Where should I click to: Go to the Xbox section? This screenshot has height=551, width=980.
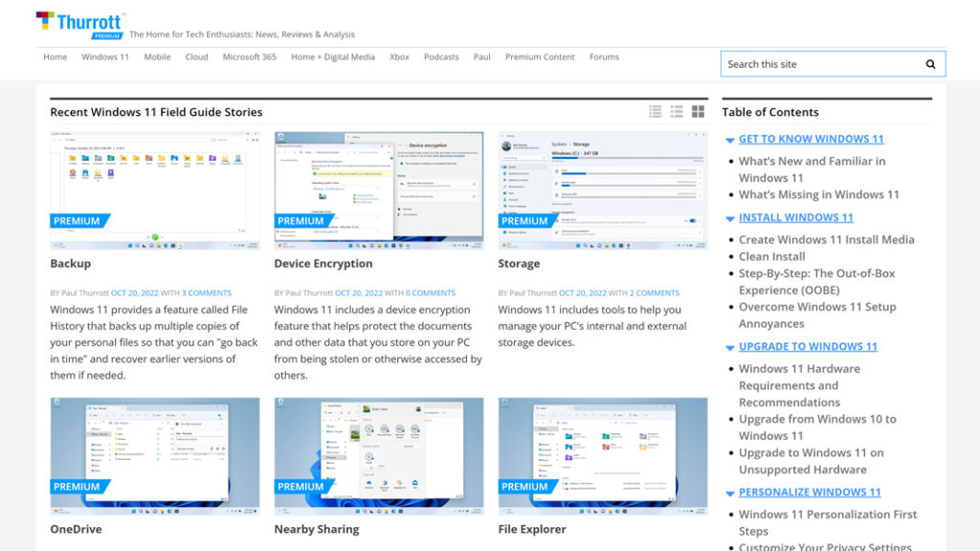coord(399,56)
